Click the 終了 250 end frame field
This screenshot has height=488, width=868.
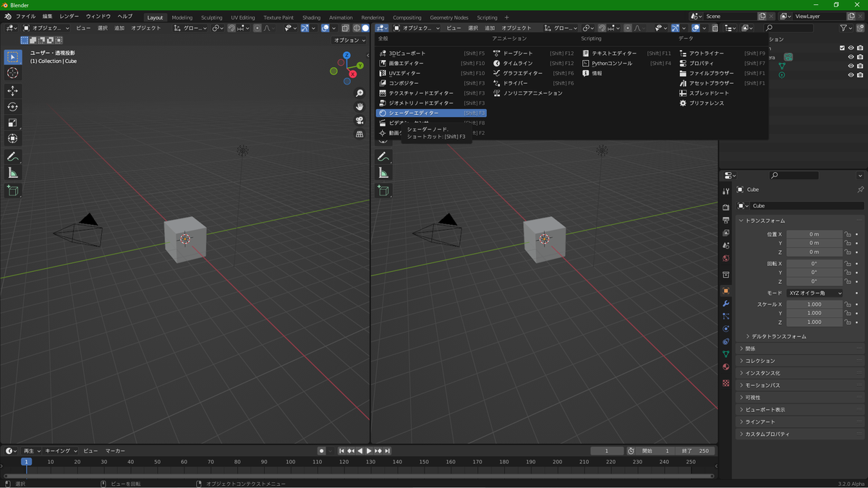point(695,451)
